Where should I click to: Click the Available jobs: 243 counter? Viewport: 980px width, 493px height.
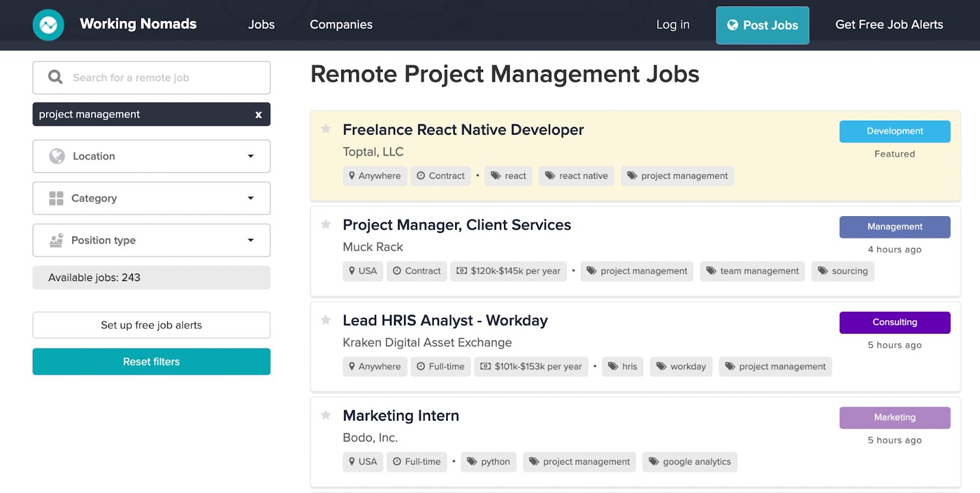click(x=151, y=277)
